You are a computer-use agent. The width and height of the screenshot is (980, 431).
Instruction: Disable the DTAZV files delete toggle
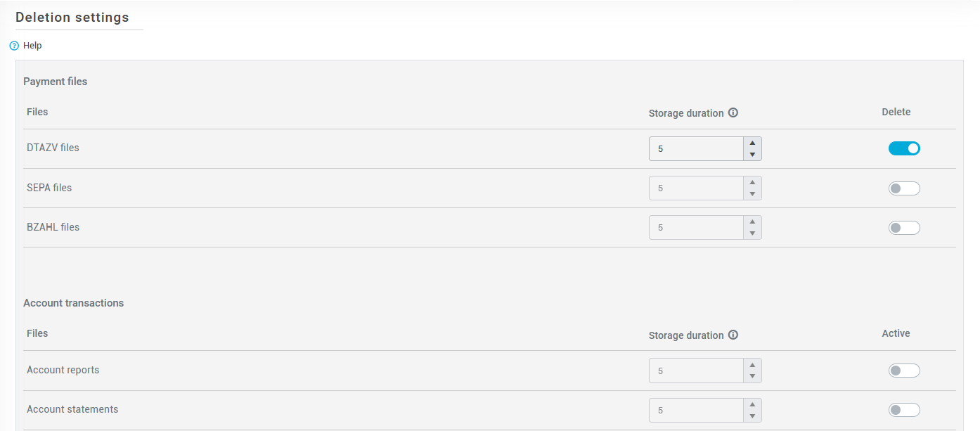904,148
